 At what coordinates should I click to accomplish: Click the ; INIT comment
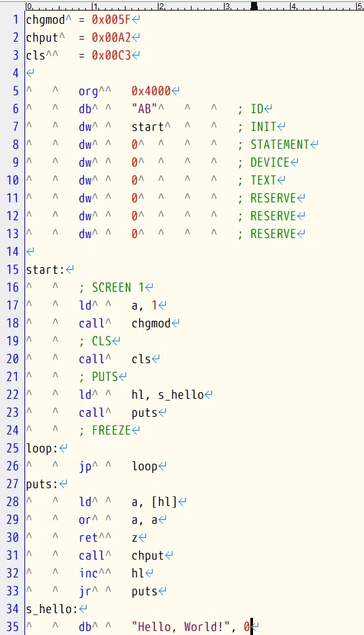coord(257,126)
